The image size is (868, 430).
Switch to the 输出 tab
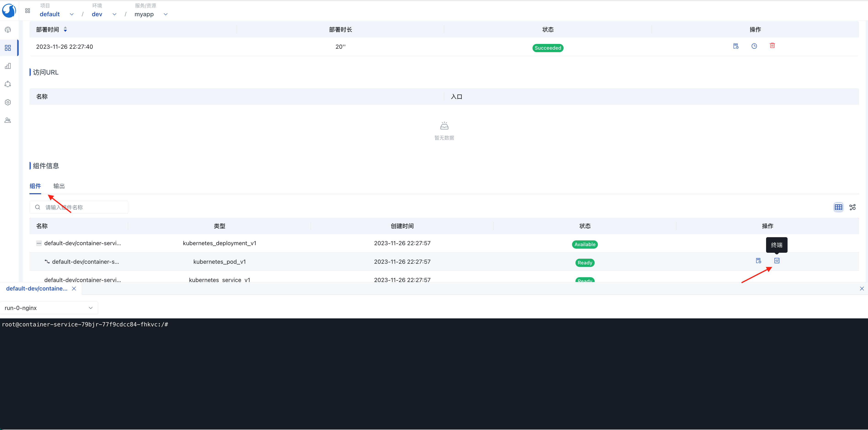[x=59, y=186]
